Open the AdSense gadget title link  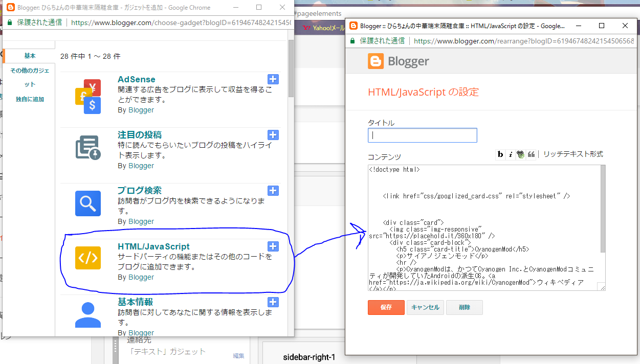137,79
